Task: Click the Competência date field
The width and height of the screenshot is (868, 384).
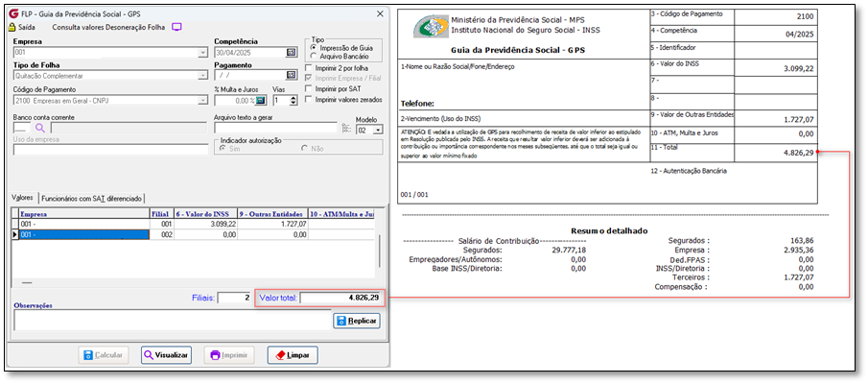Action: point(249,53)
